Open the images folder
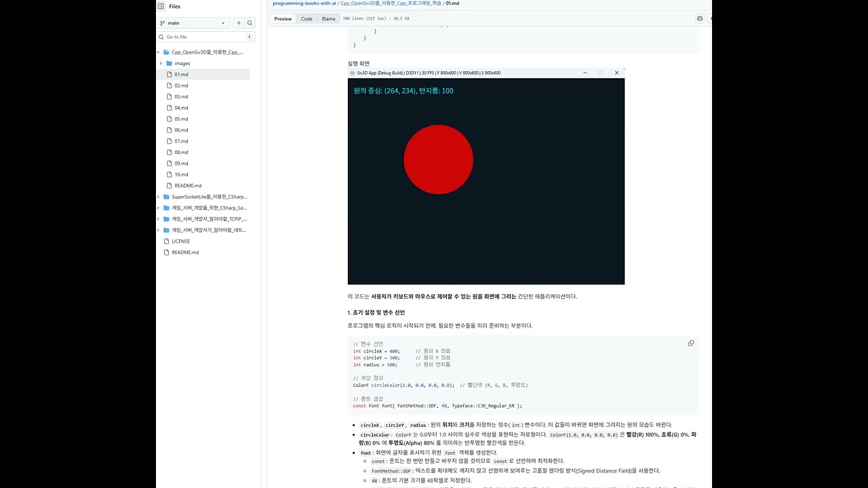This screenshot has width=868, height=488. click(x=182, y=63)
